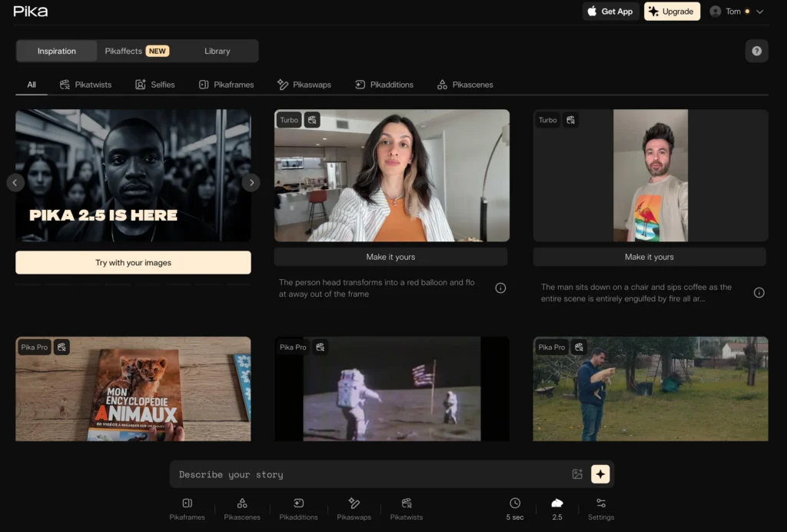
Task: Select Pikascenes in the bottom toolbar
Action: pos(242,509)
